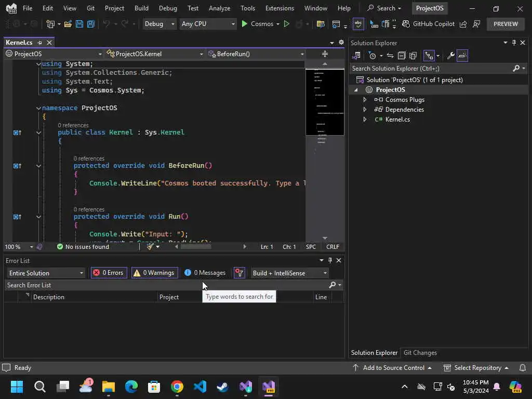Pin the Solution Explorer panel
532x399 pixels.
[514, 43]
